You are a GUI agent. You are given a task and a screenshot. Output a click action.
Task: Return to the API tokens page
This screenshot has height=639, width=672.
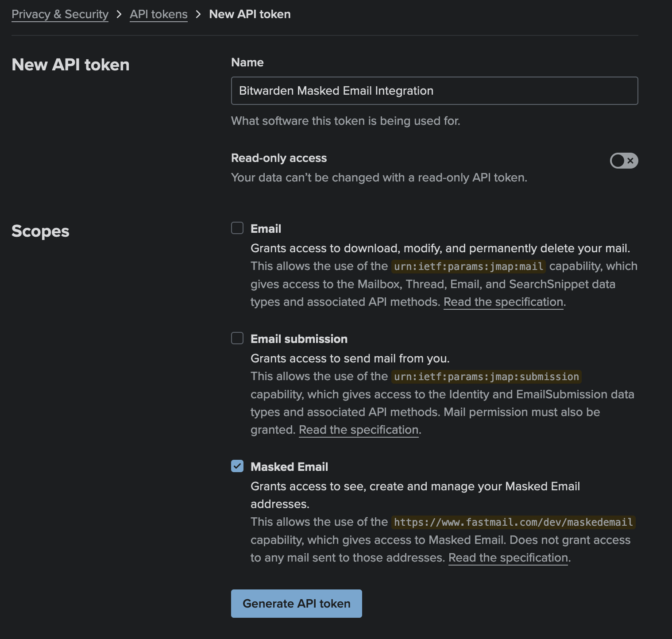pyautogui.click(x=158, y=14)
